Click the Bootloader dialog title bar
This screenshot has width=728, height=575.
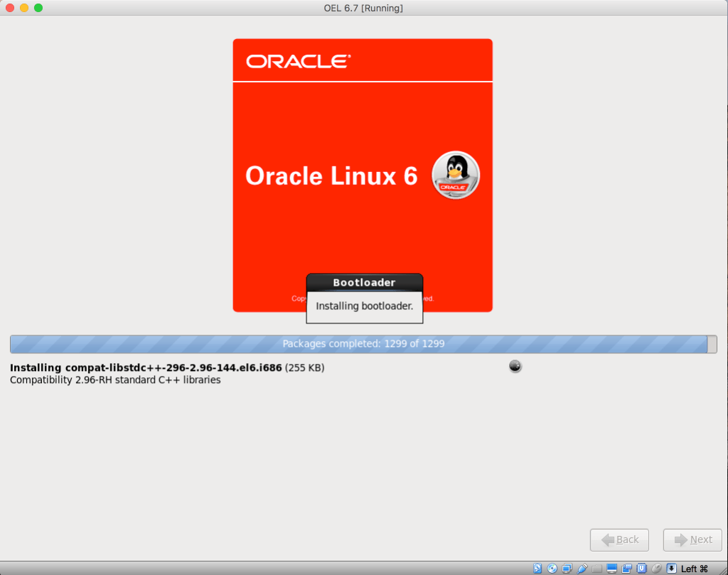click(x=365, y=282)
